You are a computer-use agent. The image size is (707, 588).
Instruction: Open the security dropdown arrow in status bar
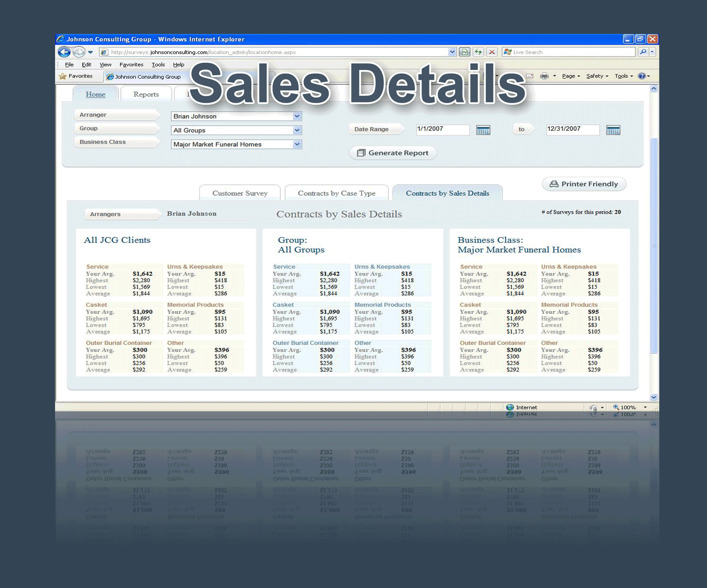click(x=602, y=407)
